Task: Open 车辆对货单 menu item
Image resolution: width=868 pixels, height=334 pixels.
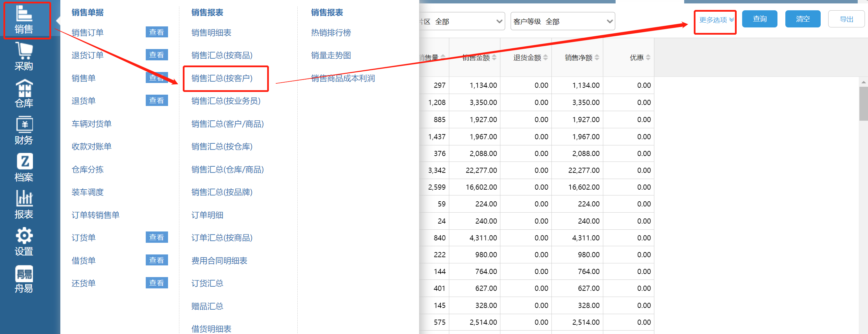Action: point(92,124)
